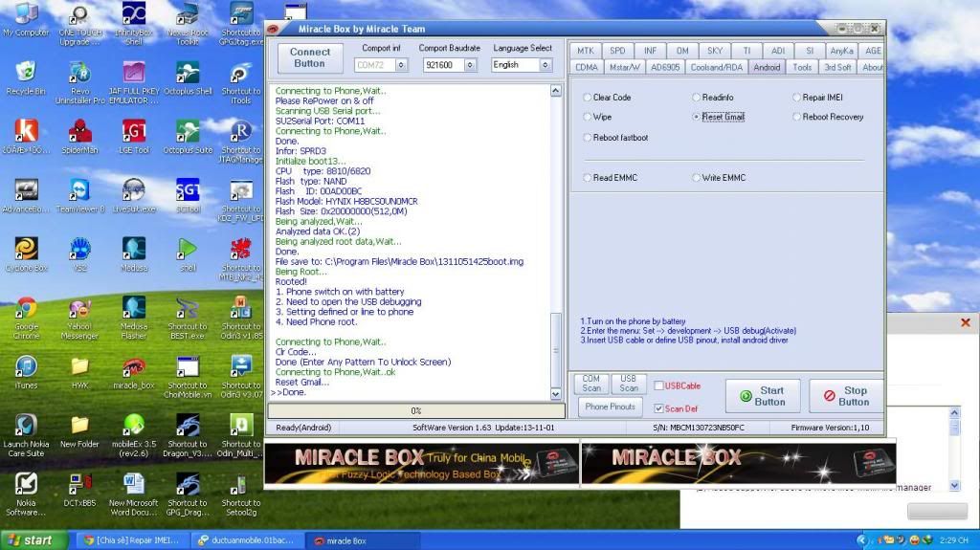
Task: Launch DCTxBB5 desktop icon
Action: click(79, 490)
